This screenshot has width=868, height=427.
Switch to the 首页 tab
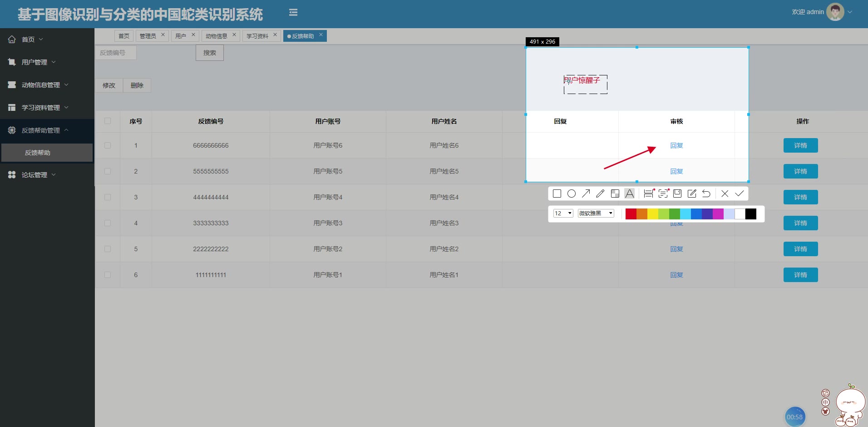pos(124,36)
